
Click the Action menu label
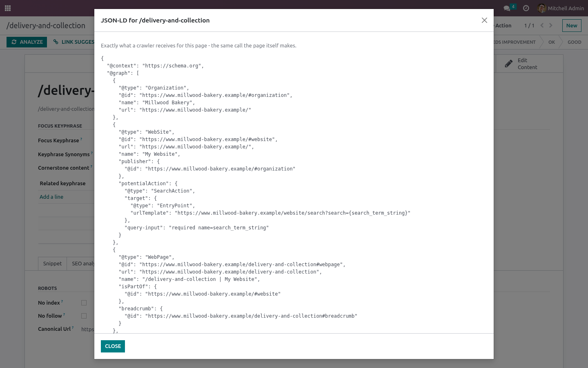pos(503,26)
